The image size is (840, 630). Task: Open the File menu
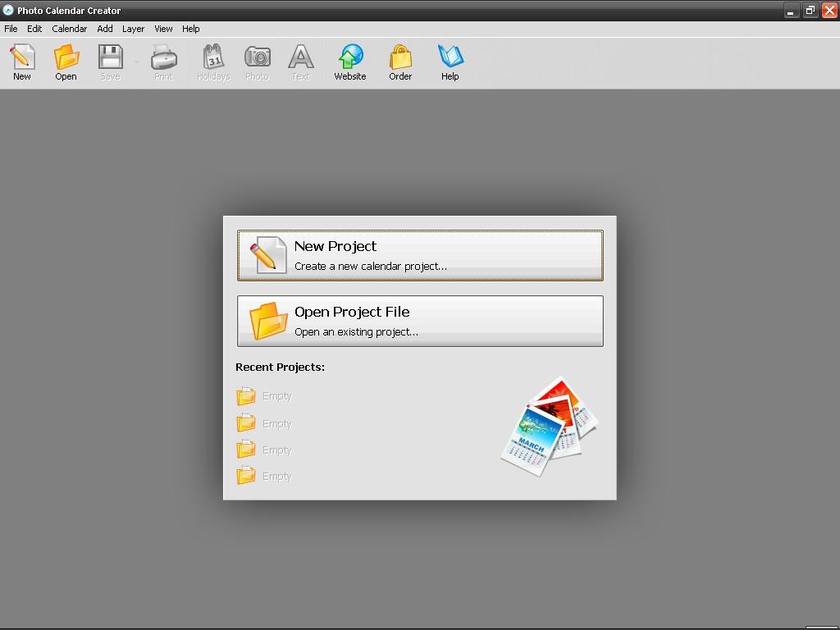(x=11, y=29)
